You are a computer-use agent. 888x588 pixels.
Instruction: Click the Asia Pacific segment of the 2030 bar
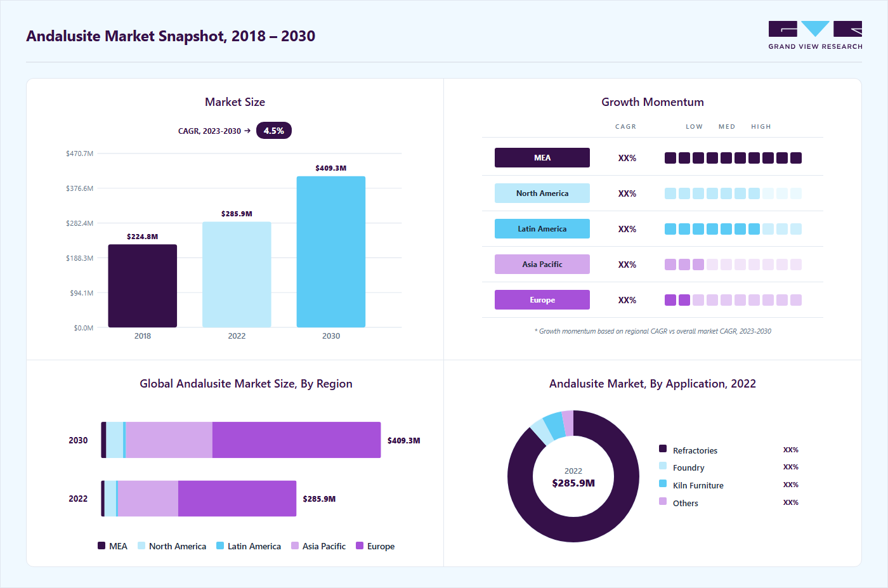(x=169, y=440)
